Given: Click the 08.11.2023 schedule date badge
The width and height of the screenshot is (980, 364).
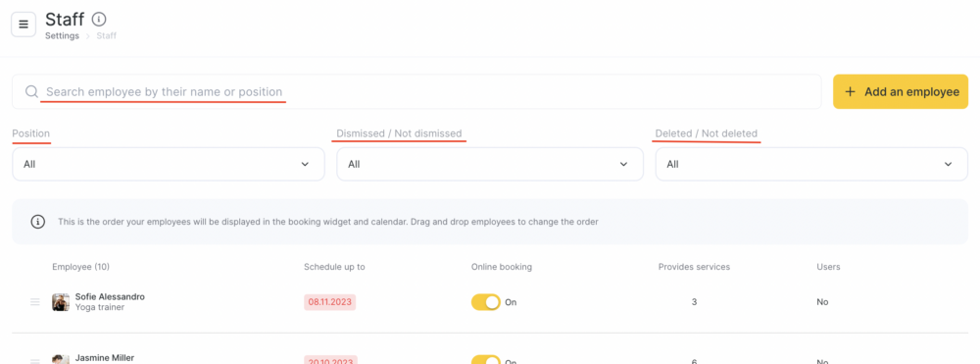Looking at the screenshot, I should [330, 302].
